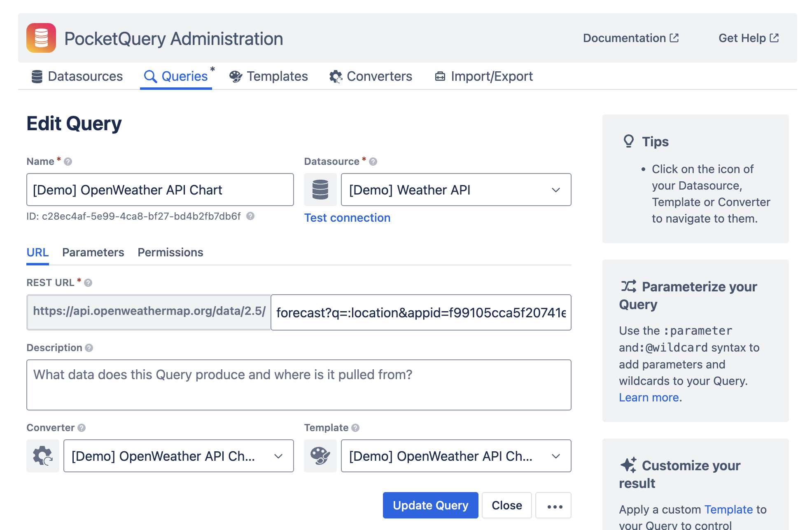Click the gear icon next to Converters
The width and height of the screenshot is (812, 530).
click(x=336, y=76)
